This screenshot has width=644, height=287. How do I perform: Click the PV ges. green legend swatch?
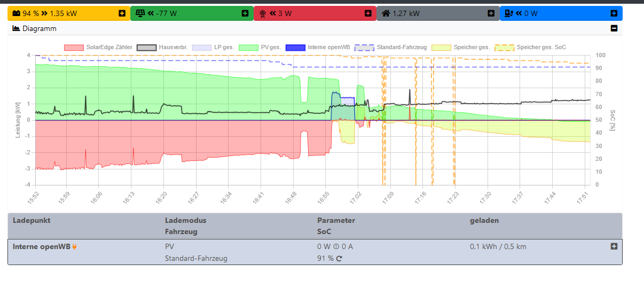[248, 48]
